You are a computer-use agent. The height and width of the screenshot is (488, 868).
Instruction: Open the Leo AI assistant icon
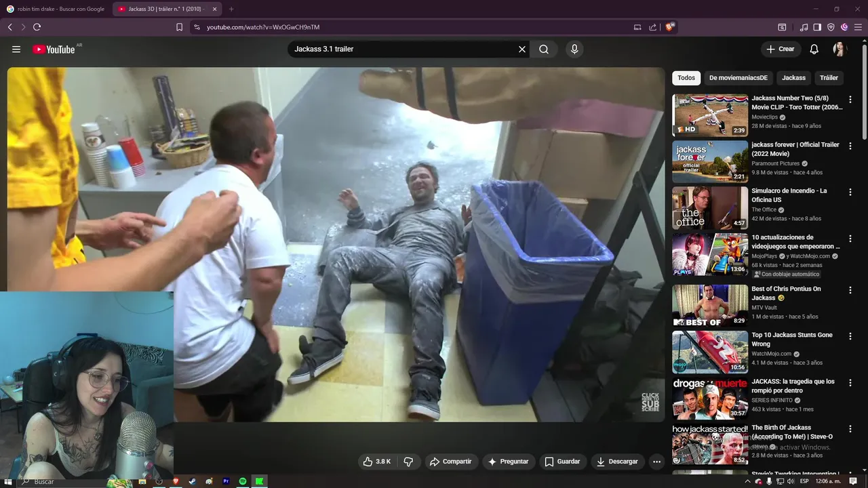point(844,27)
